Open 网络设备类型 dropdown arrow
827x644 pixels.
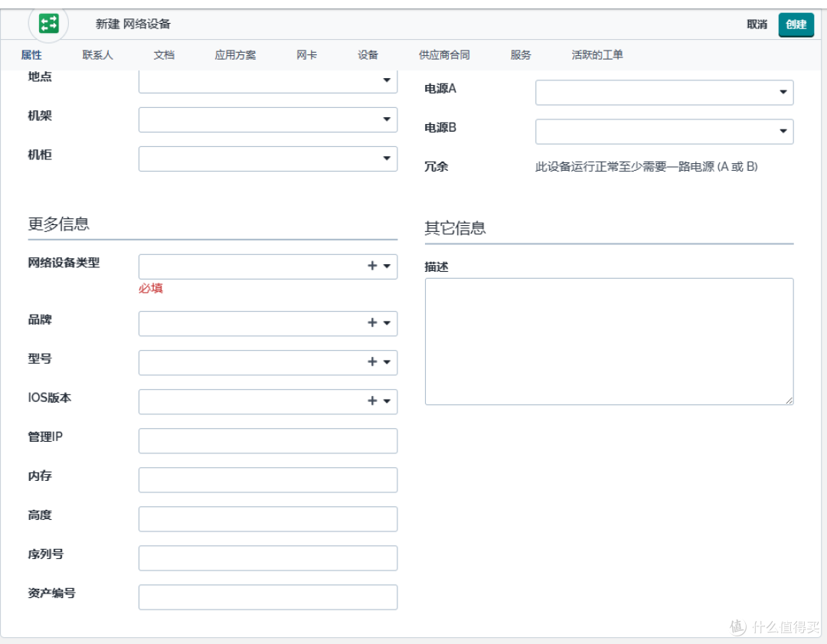(x=387, y=266)
